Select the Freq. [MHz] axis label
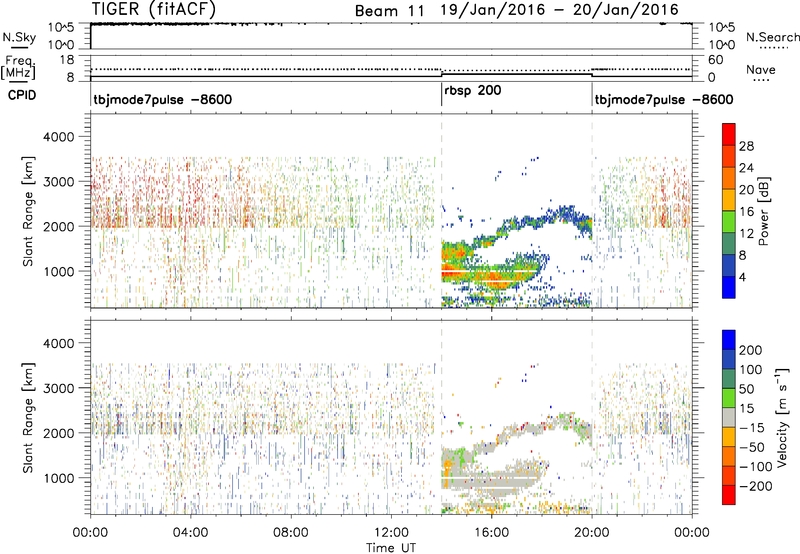800x554 pixels. click(19, 67)
